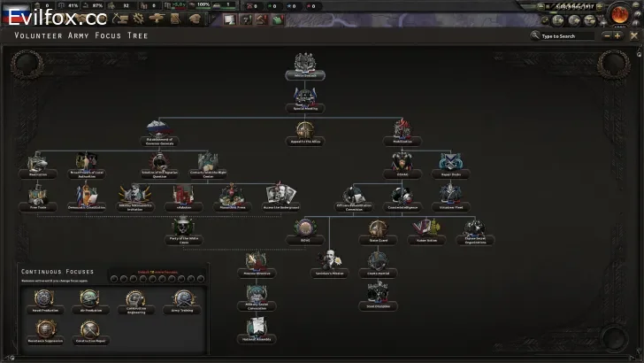Select the Mobilization focus icon

click(402, 129)
